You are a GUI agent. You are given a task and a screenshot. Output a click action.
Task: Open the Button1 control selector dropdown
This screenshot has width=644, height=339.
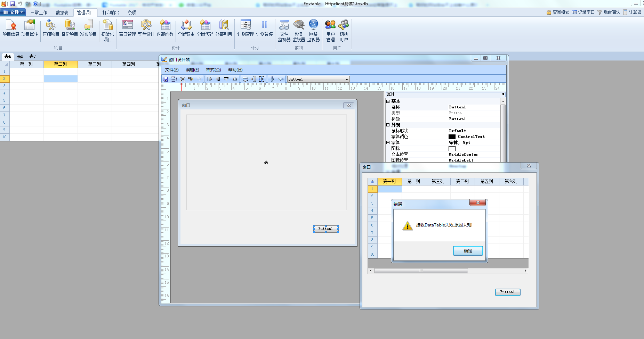pyautogui.click(x=346, y=79)
